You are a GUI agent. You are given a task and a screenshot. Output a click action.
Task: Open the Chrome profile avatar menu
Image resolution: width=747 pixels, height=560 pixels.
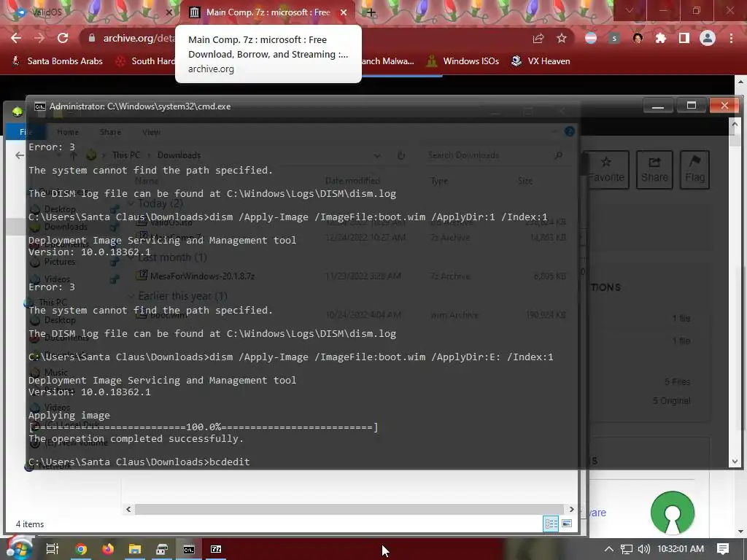tap(708, 39)
